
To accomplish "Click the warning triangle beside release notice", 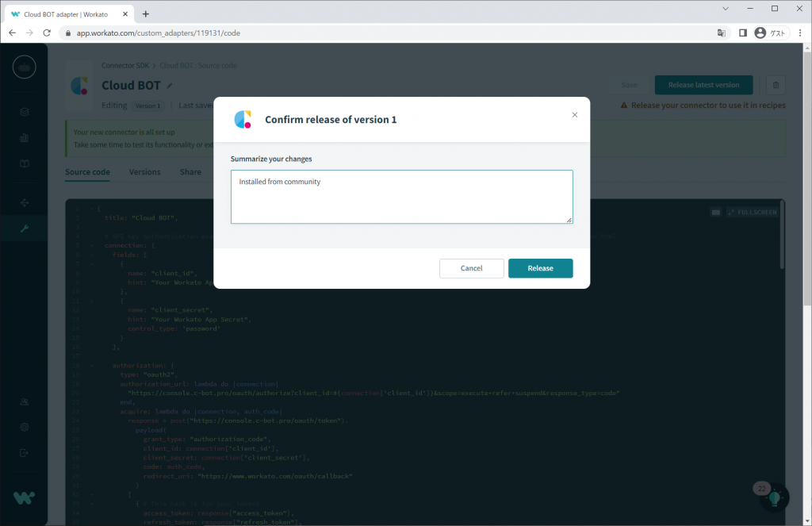I will [624, 106].
